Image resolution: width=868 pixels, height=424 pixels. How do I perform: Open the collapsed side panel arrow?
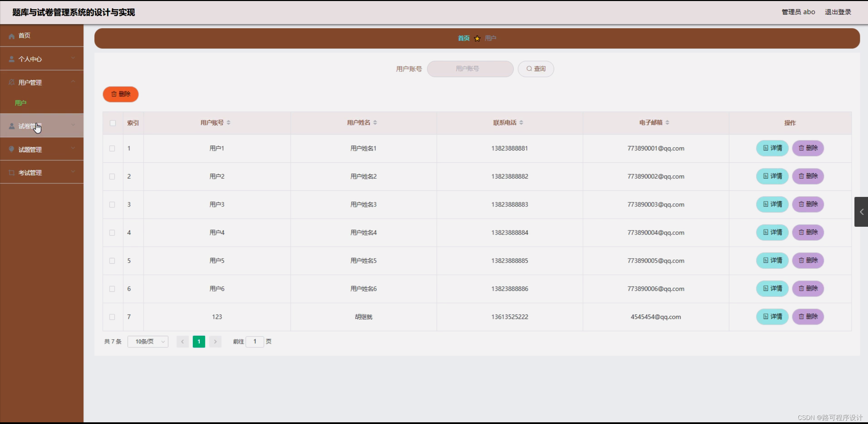(x=861, y=212)
